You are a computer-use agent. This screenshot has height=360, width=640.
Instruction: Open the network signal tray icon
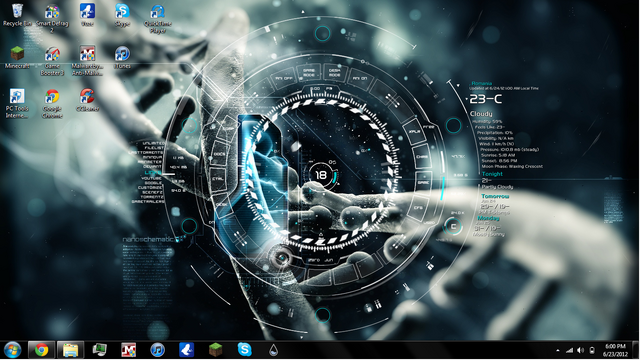[569, 350]
